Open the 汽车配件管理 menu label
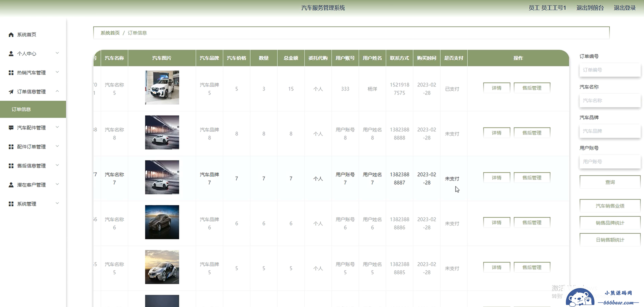 point(31,128)
